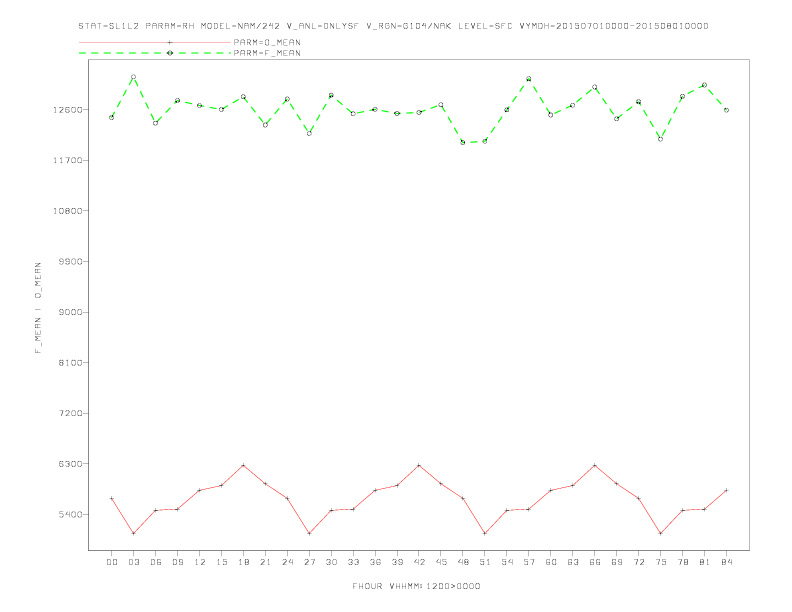Click forecast hour 42 on the x-axis
792x612 pixels.
(419, 562)
